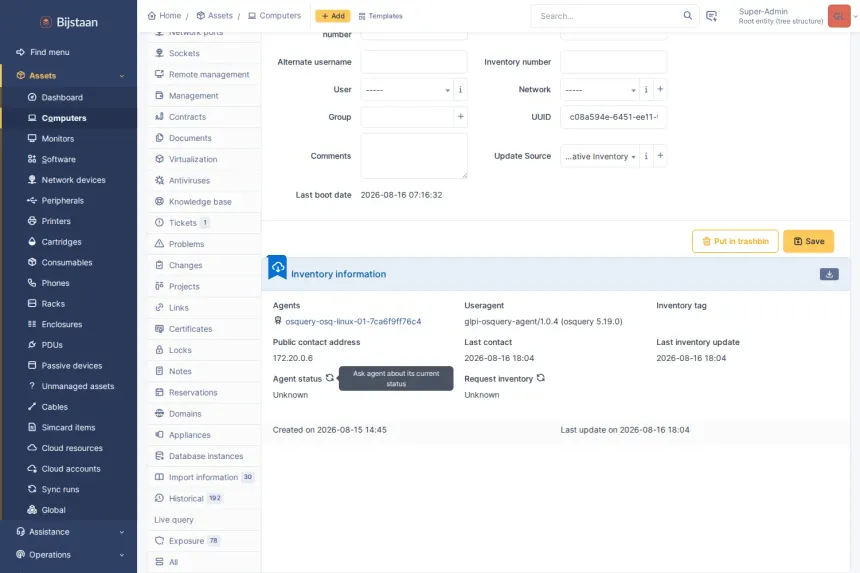
Task: Click the UUID field
Action: pyautogui.click(x=613, y=117)
